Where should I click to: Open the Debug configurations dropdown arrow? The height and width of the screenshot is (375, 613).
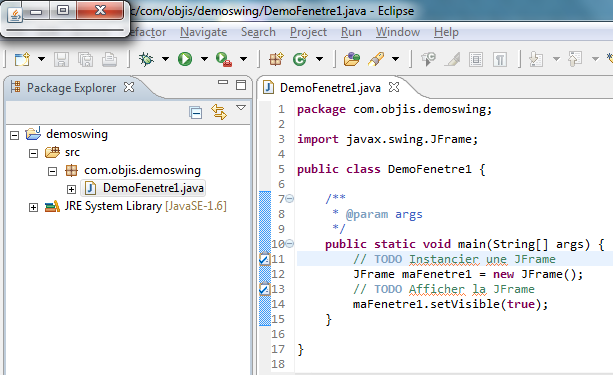point(165,59)
